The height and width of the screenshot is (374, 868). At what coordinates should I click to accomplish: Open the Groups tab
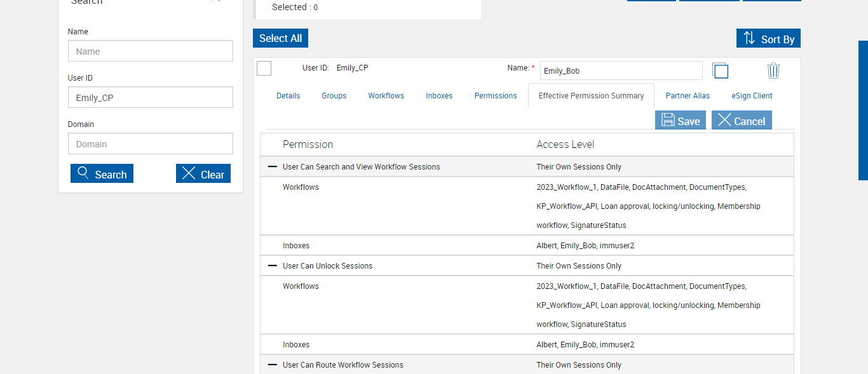[334, 96]
